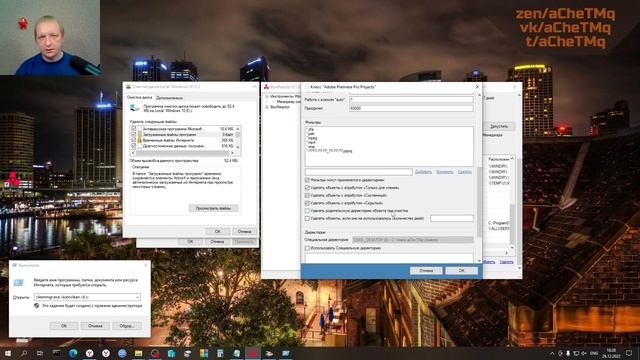Click the ENG language indicator
Screen dimensions: 640x360
click(594, 353)
